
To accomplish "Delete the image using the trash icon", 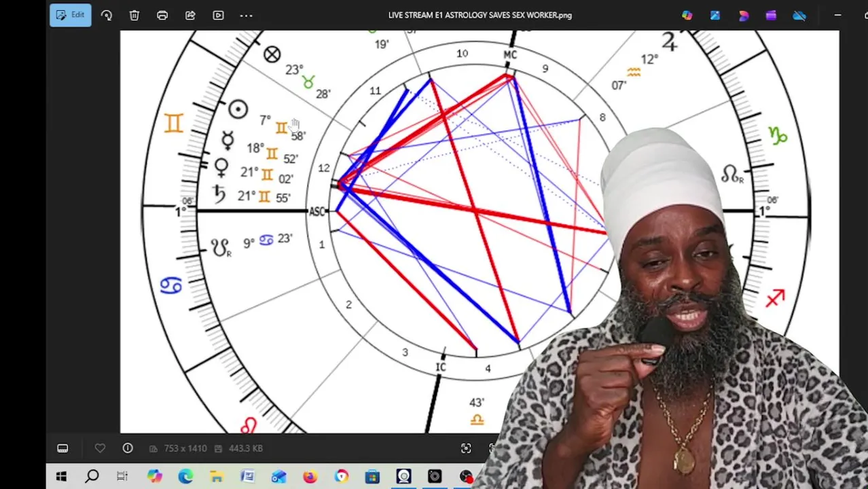I will pyautogui.click(x=134, y=15).
